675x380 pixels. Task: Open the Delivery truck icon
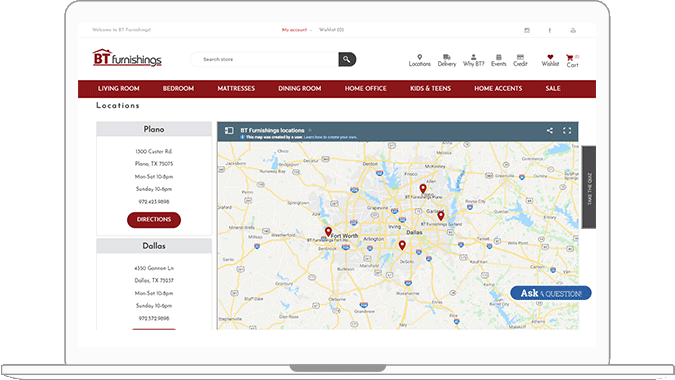click(x=447, y=57)
